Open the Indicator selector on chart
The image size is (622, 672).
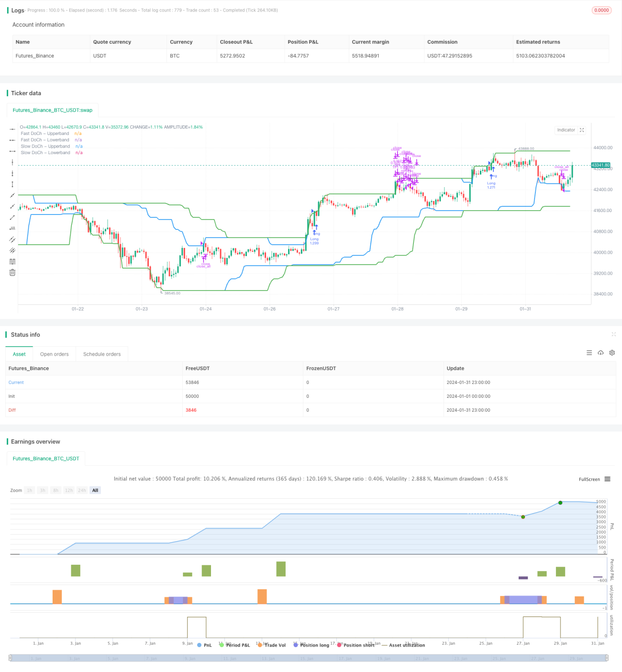(x=566, y=130)
